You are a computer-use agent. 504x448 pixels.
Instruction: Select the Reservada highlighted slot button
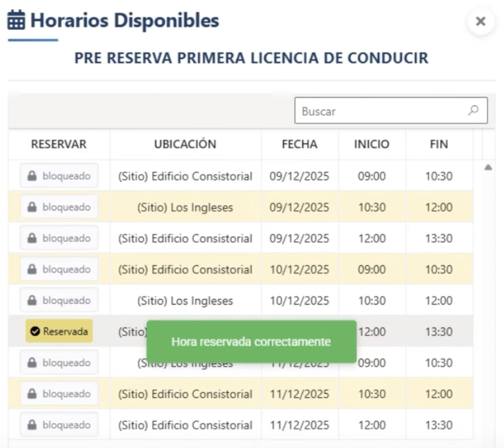(58, 331)
